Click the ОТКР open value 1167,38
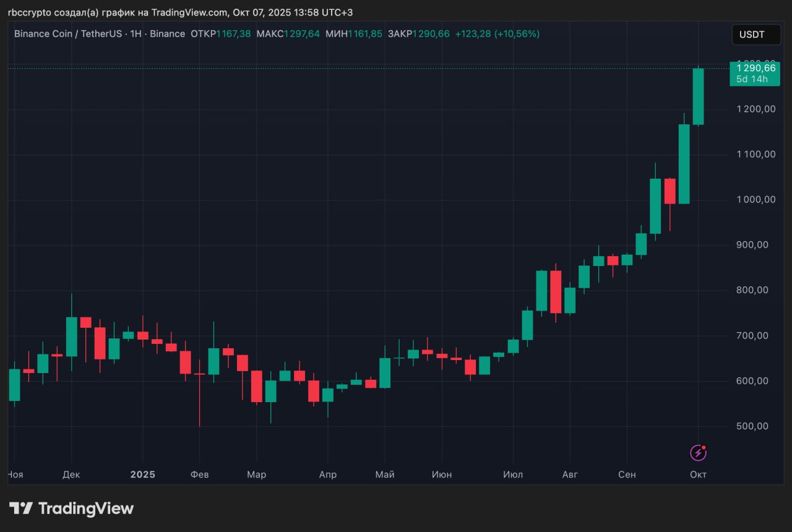Image resolution: width=792 pixels, height=532 pixels. point(233,34)
